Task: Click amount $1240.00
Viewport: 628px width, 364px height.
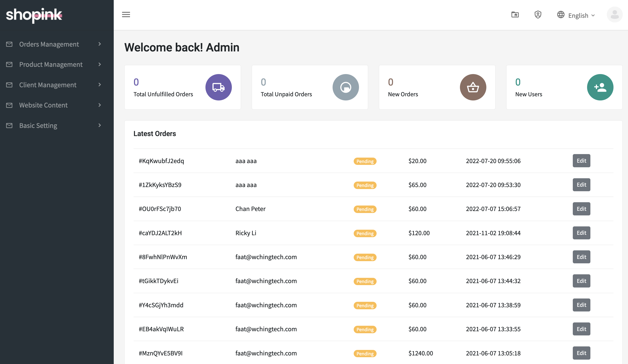Action: (421, 353)
